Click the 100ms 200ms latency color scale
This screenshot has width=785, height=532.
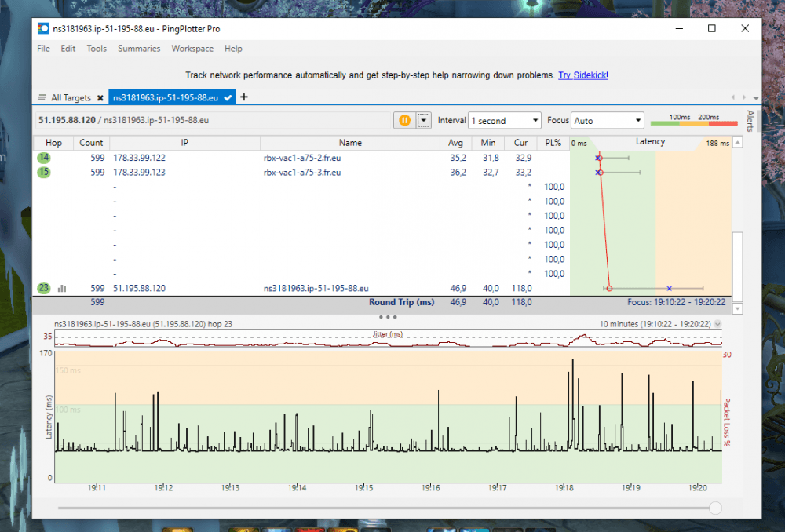pyautogui.click(x=694, y=121)
